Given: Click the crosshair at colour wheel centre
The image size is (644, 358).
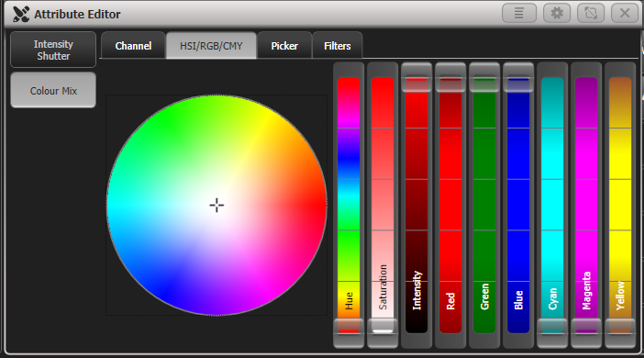Looking at the screenshot, I should [217, 205].
